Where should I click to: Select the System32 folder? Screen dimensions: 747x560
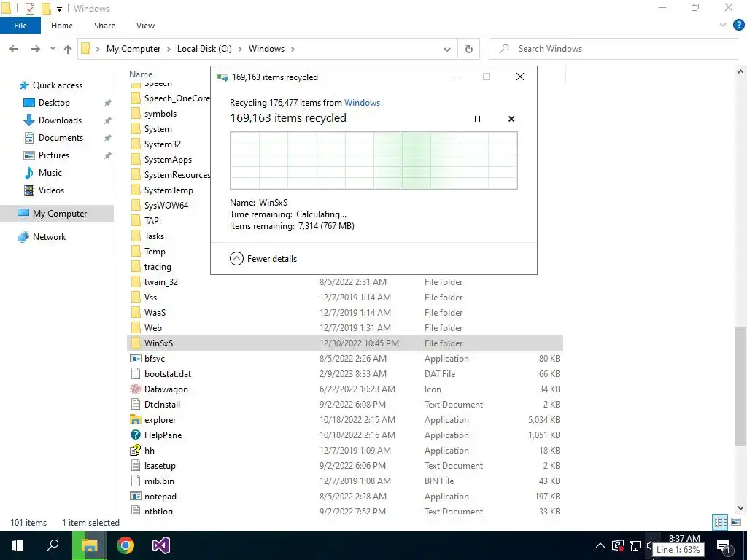pos(163,144)
